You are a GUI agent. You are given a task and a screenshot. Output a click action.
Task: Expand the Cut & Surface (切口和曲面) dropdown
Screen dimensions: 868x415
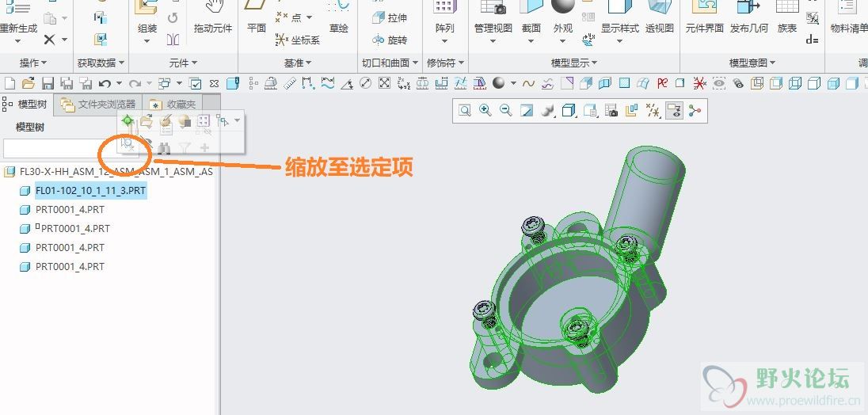390,63
